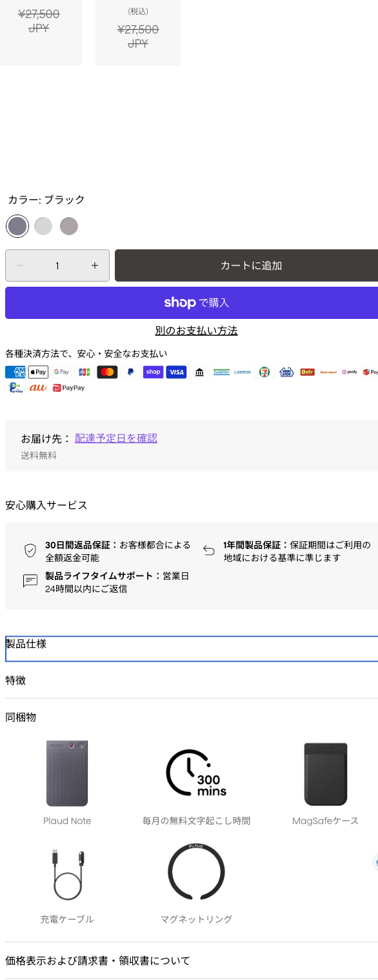Click the Lawson payment icon
Screen dimensions: 378x980
[243, 372]
